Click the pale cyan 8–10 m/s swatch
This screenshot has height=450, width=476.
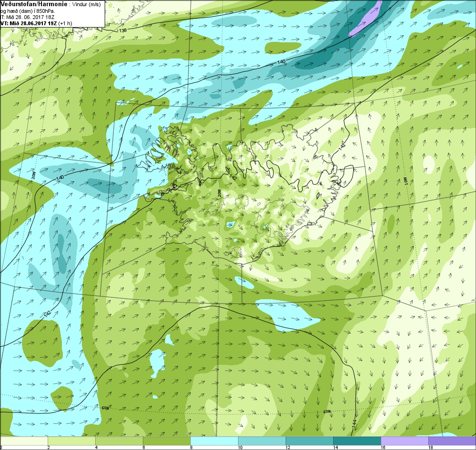[x=214, y=440]
